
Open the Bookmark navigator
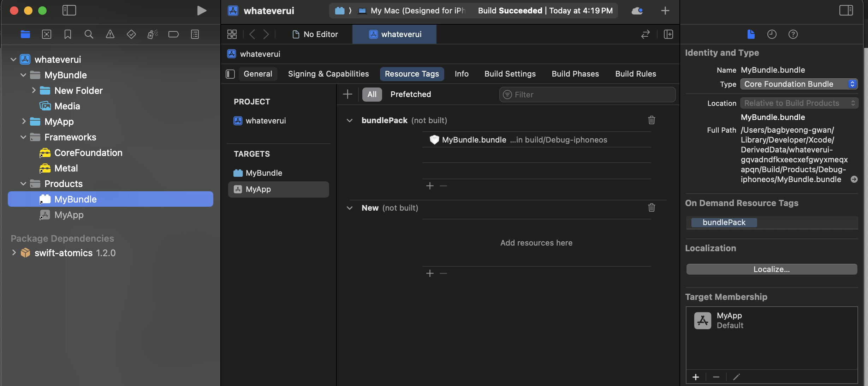68,34
